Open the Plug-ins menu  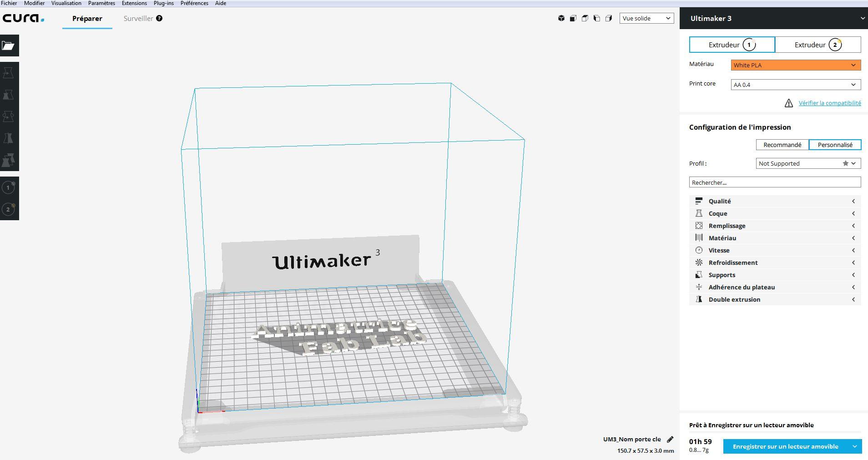(x=164, y=3)
